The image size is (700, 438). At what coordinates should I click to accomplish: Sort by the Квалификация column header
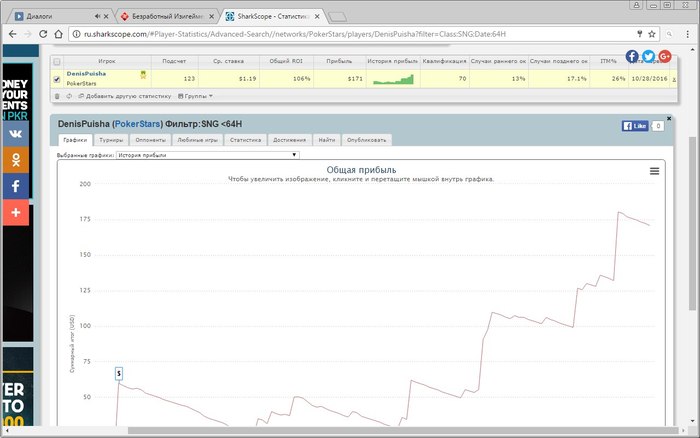pos(444,61)
